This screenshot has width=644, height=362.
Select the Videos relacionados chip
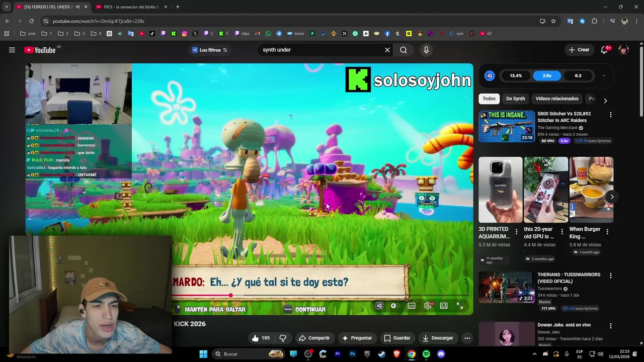coord(557,99)
